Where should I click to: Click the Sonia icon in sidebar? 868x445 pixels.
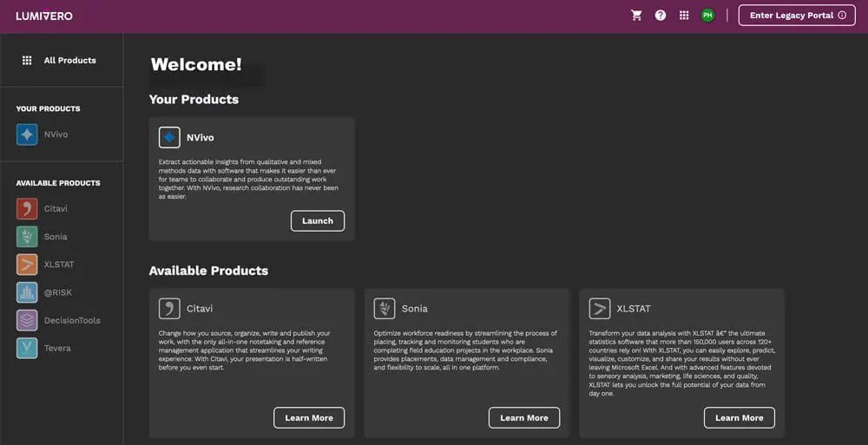(x=27, y=237)
